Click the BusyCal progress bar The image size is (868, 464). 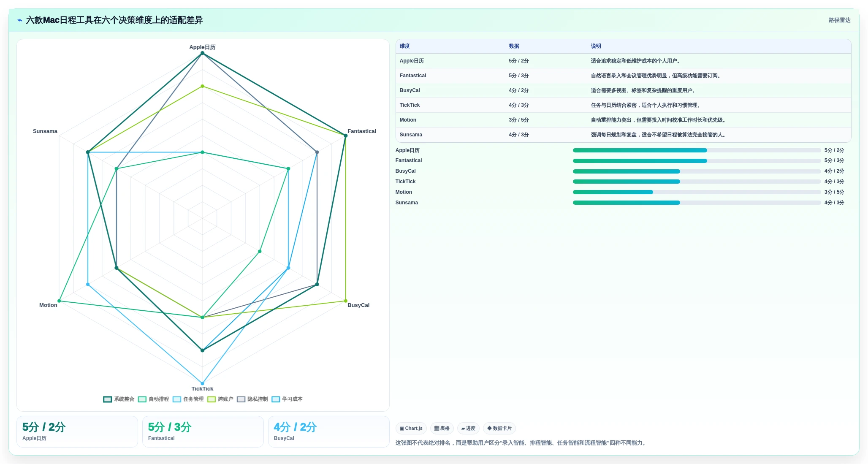697,171
